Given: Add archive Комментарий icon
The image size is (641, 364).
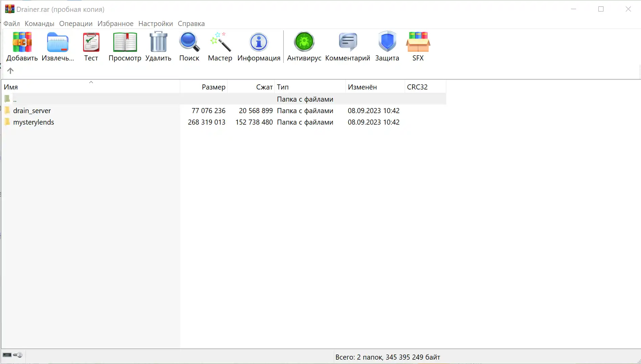Looking at the screenshot, I should click(x=348, y=42).
